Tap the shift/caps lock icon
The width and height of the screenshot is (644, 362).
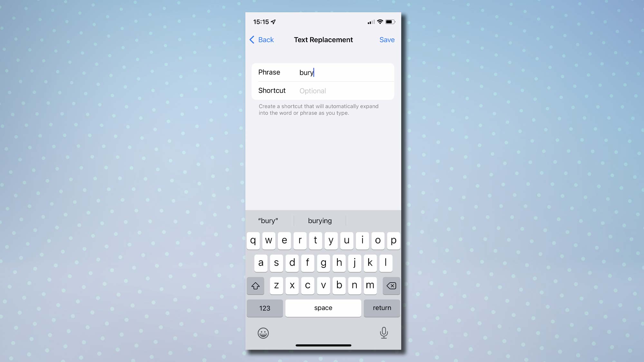[x=255, y=285]
